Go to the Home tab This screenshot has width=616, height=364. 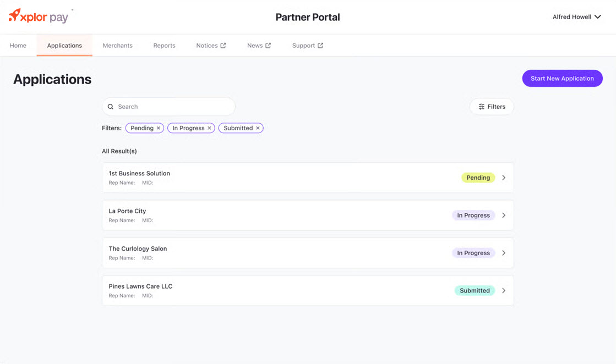18,46
